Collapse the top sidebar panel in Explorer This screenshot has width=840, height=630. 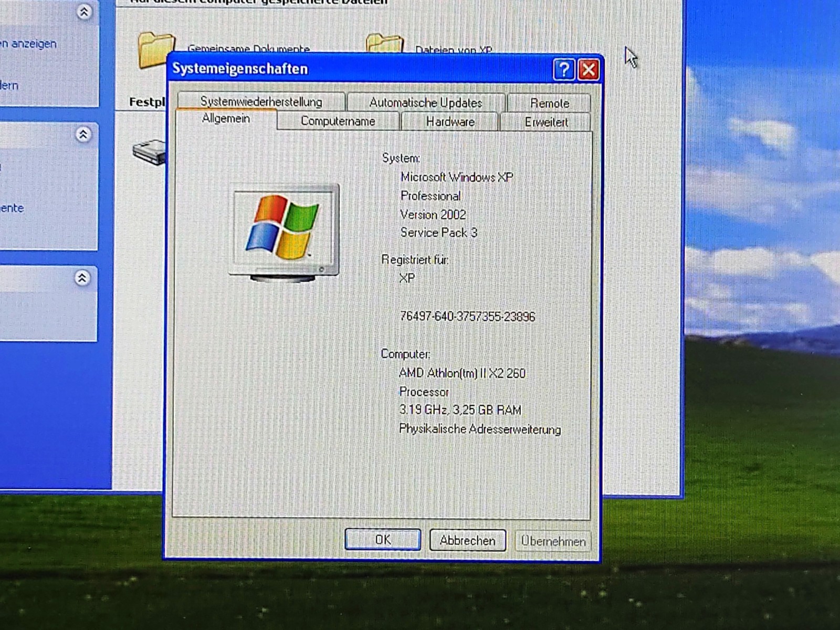click(x=84, y=12)
